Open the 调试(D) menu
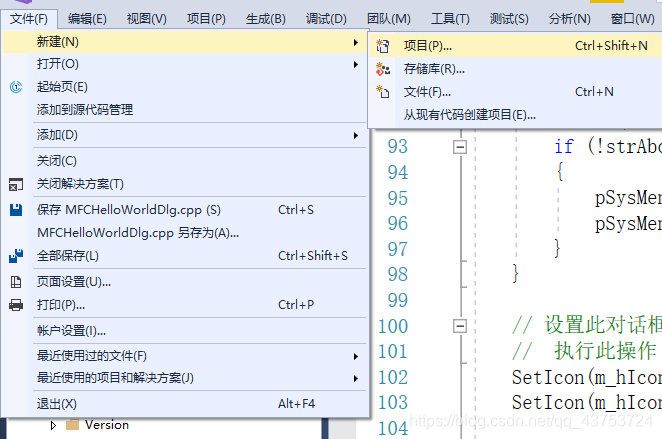 click(x=326, y=19)
